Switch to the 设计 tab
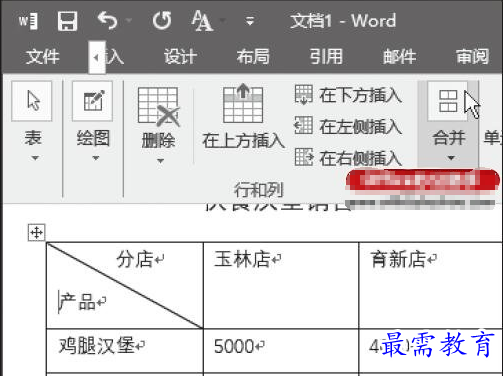Screen dimensions: 503x376 coord(180,56)
